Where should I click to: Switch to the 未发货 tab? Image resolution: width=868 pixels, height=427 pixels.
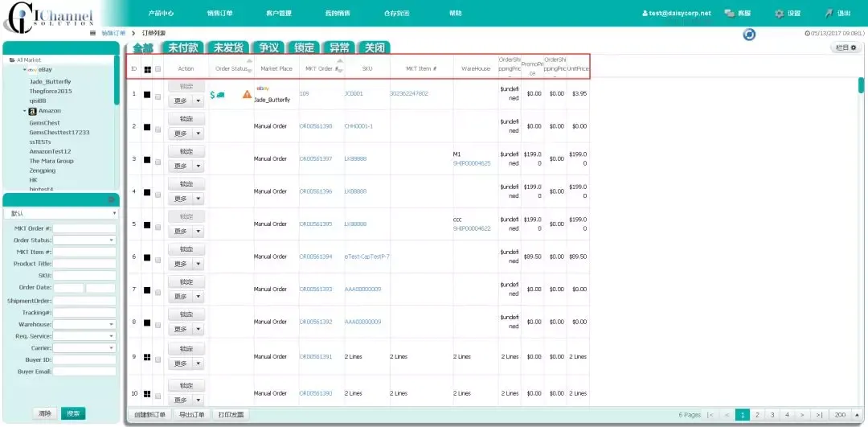(x=228, y=48)
